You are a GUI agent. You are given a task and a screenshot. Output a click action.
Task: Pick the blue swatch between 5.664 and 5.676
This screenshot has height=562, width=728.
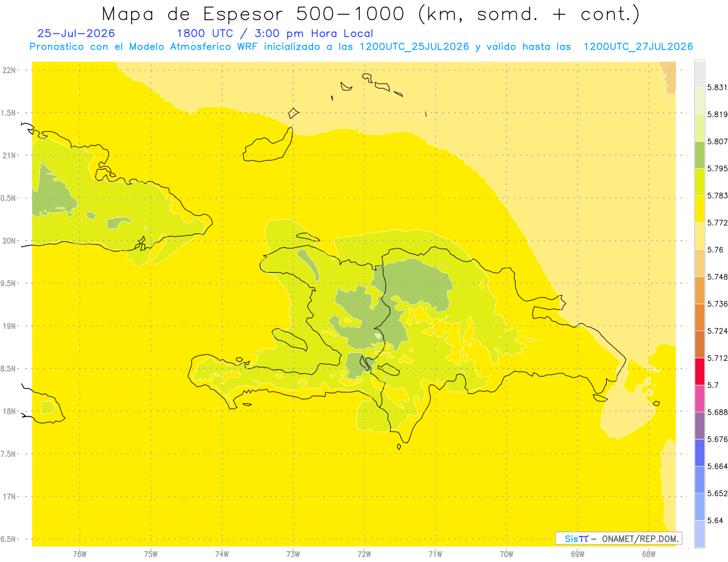click(699, 452)
